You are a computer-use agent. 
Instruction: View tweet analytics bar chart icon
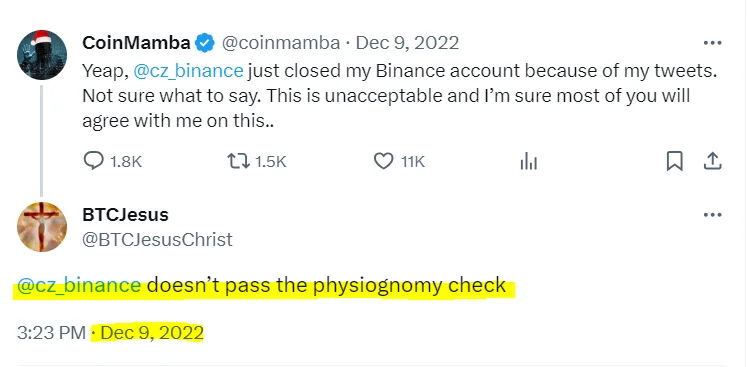pyautogui.click(x=528, y=162)
